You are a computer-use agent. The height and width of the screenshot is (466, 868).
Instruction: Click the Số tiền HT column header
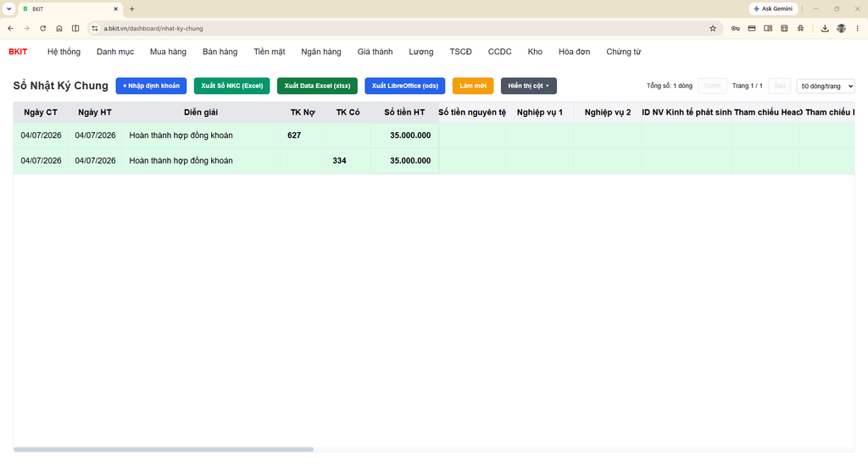[404, 113]
